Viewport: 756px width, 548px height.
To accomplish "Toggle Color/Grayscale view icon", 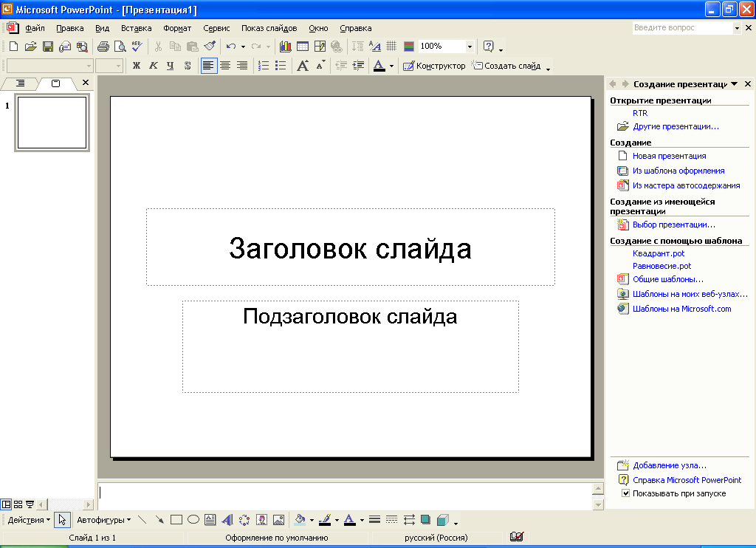I will pos(409,47).
